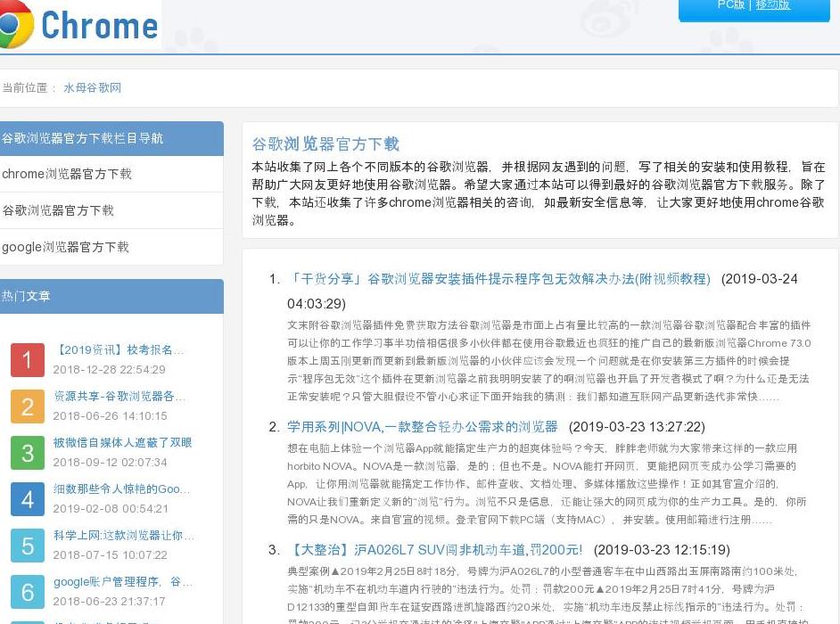Open article 【大整治】沪A026L7 SUV闯非机动车道
Screen dimensions: 840x624
(x=435, y=550)
